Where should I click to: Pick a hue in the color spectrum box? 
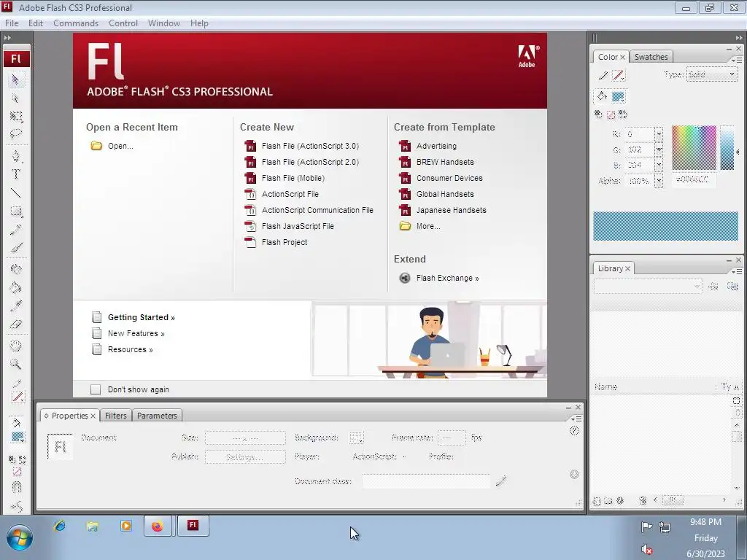point(694,147)
